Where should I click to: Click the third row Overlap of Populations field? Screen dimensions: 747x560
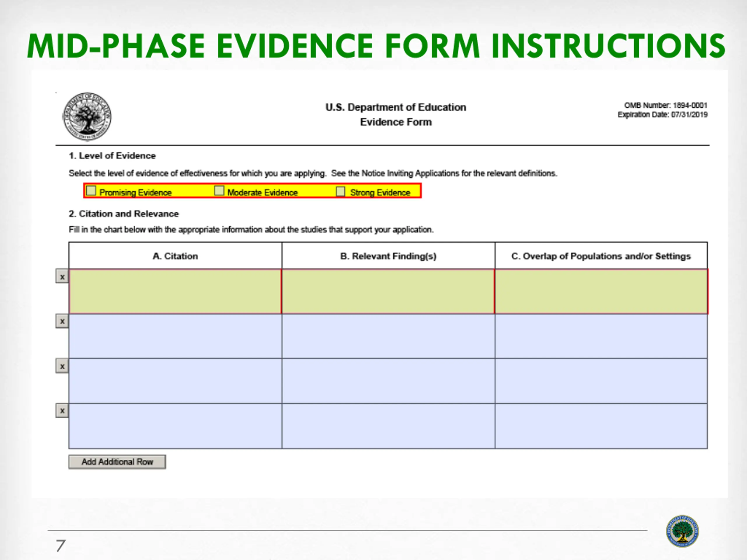(x=601, y=381)
